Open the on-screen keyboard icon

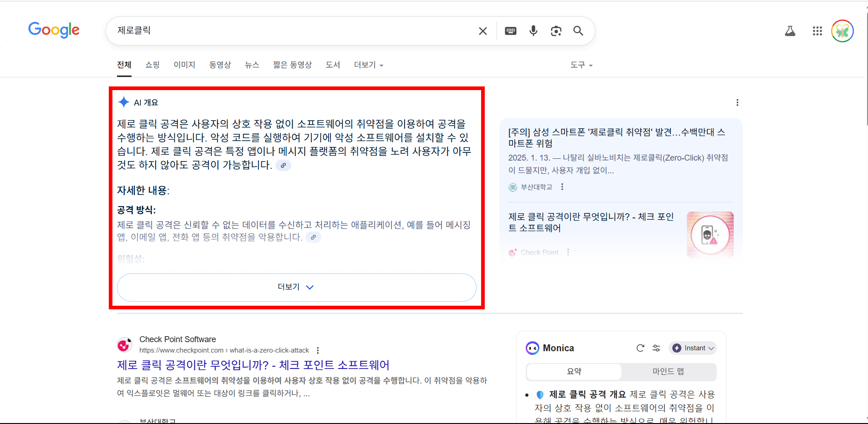(x=511, y=30)
